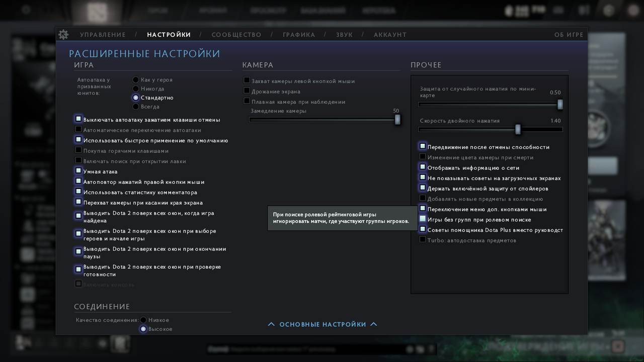Select 'Низкое' connection quality
The width and height of the screenshot is (644, 362).
[143, 320]
